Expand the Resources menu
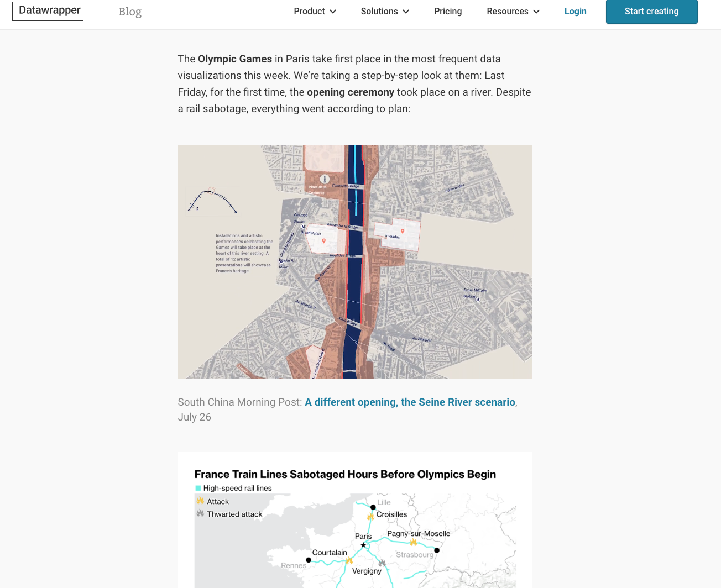The width and height of the screenshot is (721, 588). 513,11
